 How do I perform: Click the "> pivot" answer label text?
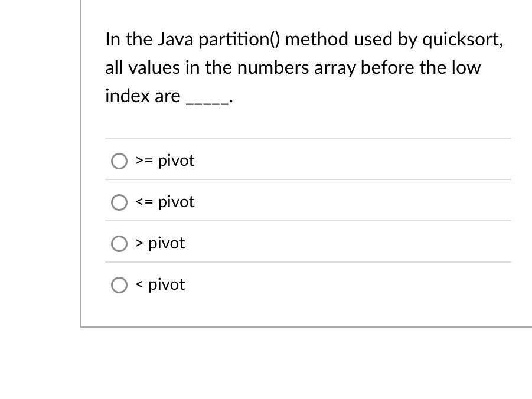point(160,244)
